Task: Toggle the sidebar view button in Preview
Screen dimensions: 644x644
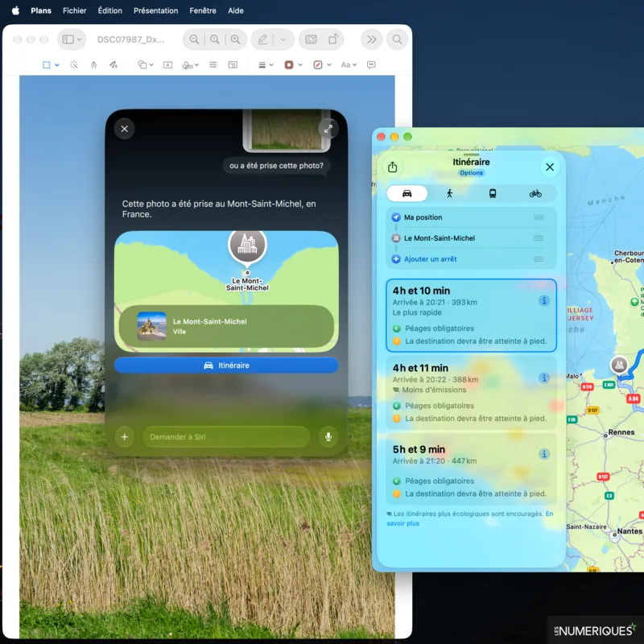Action: (72, 39)
